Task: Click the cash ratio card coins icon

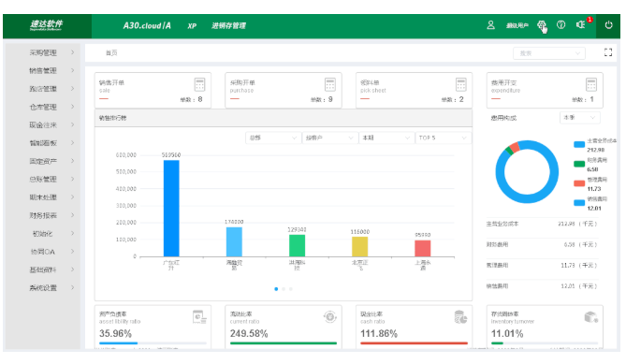Action: click(x=460, y=317)
